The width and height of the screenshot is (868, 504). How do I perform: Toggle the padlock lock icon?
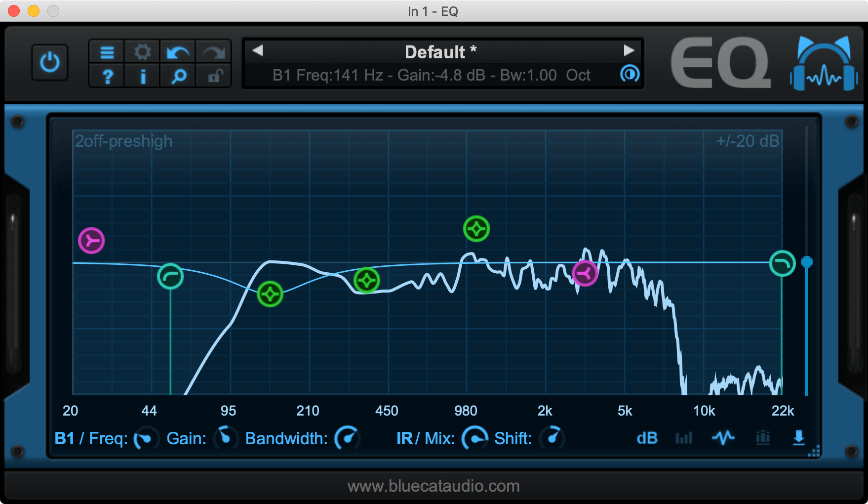[x=214, y=77]
